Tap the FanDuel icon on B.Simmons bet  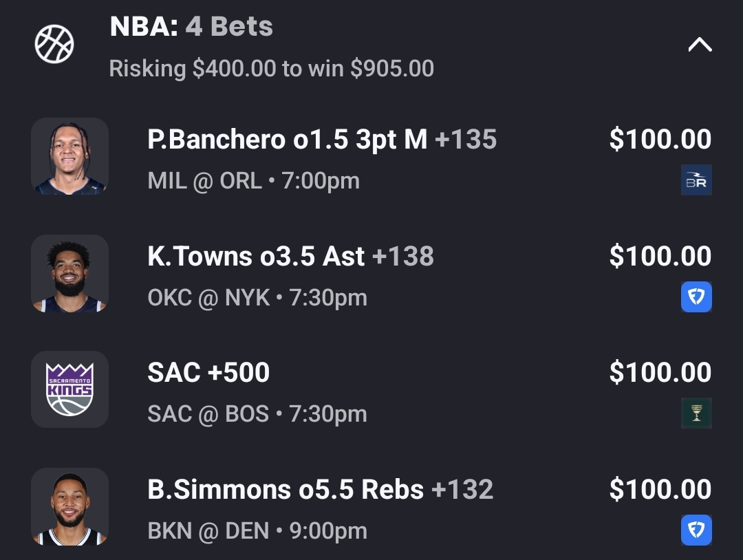[696, 530]
